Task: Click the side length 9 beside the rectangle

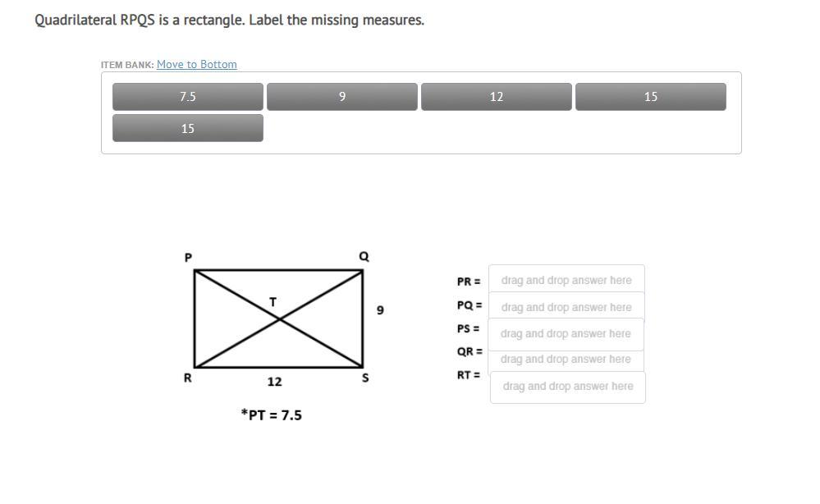Action: point(380,310)
